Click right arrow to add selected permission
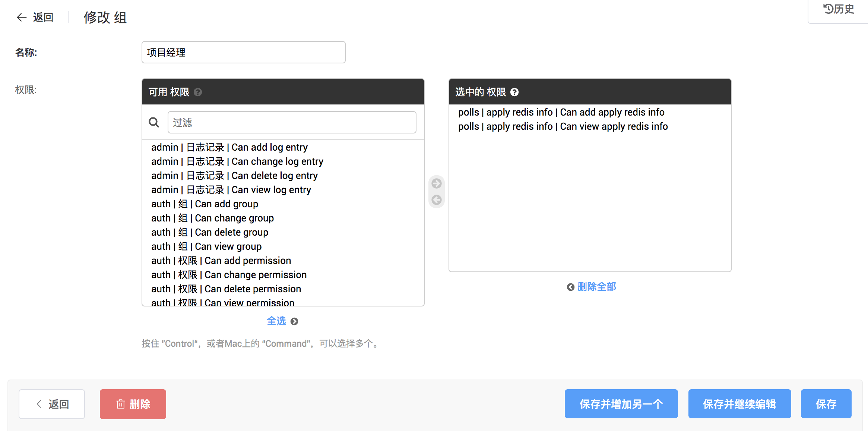Viewport: 868px width, 431px height. pos(436,183)
